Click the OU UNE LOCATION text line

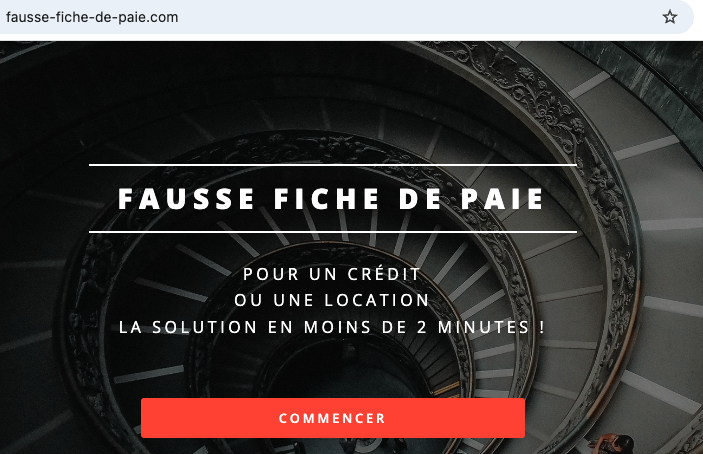tap(332, 300)
